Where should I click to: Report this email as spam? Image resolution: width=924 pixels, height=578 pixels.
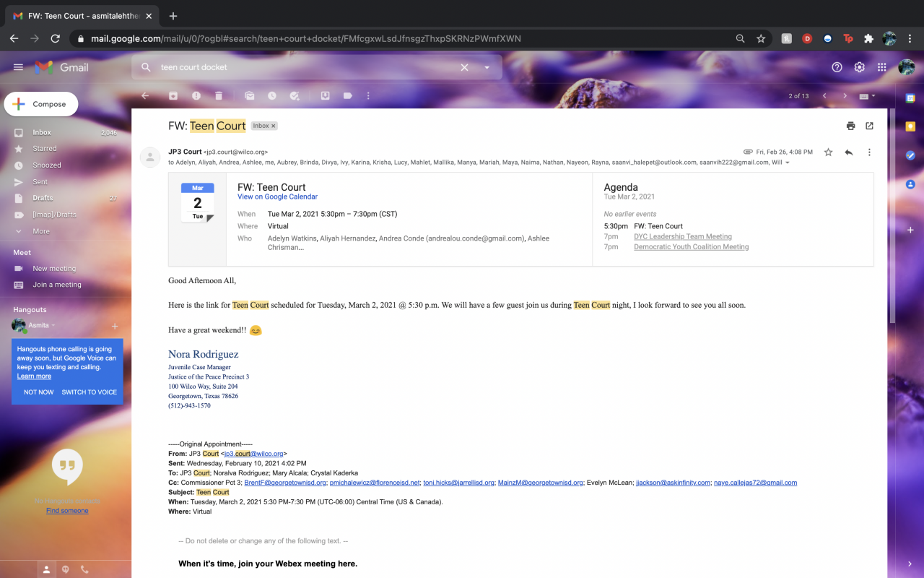(x=196, y=95)
